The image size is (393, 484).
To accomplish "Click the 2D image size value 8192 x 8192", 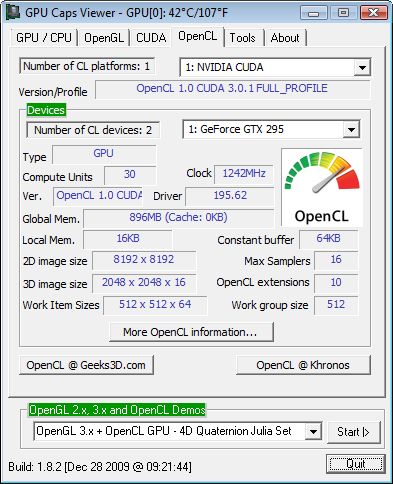I will (144, 260).
